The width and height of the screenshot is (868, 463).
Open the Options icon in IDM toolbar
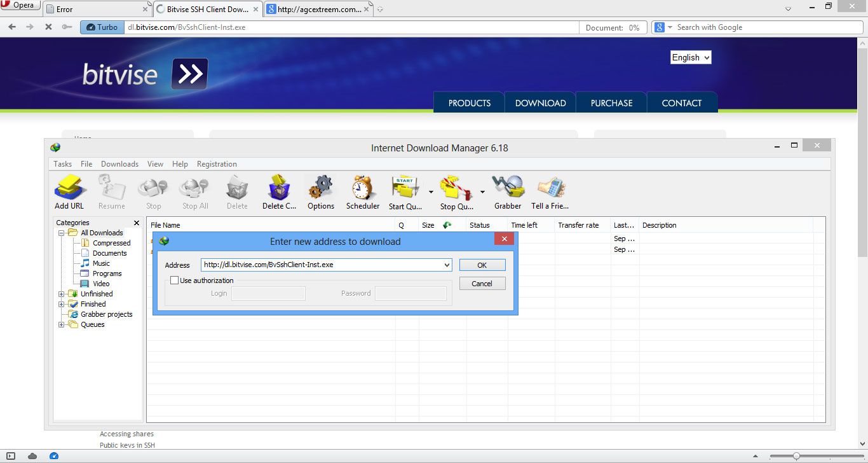(x=321, y=191)
